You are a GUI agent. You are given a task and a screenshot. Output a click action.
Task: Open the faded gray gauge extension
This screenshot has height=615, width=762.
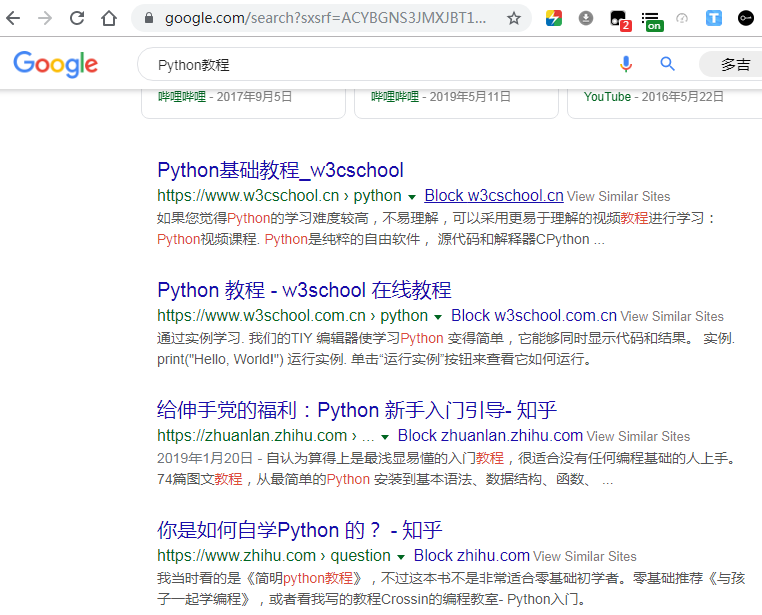(x=682, y=18)
